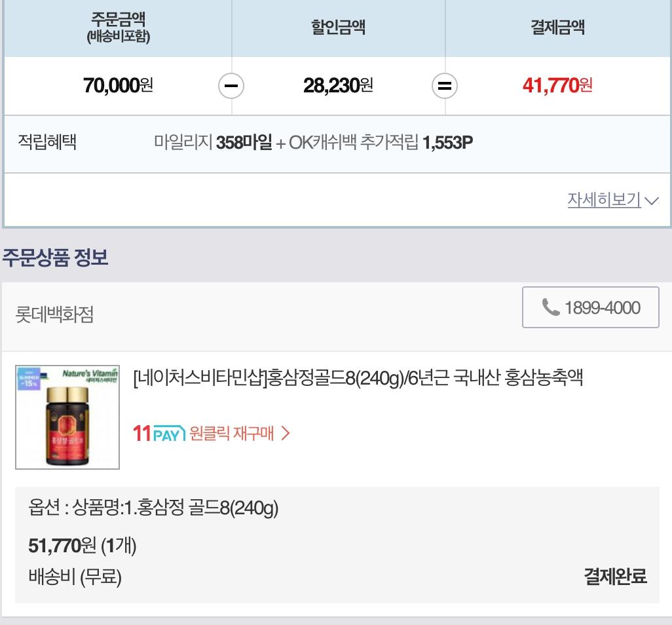The height and width of the screenshot is (625, 672).
Task: Call the seller at 1899-4000
Action: (x=602, y=307)
